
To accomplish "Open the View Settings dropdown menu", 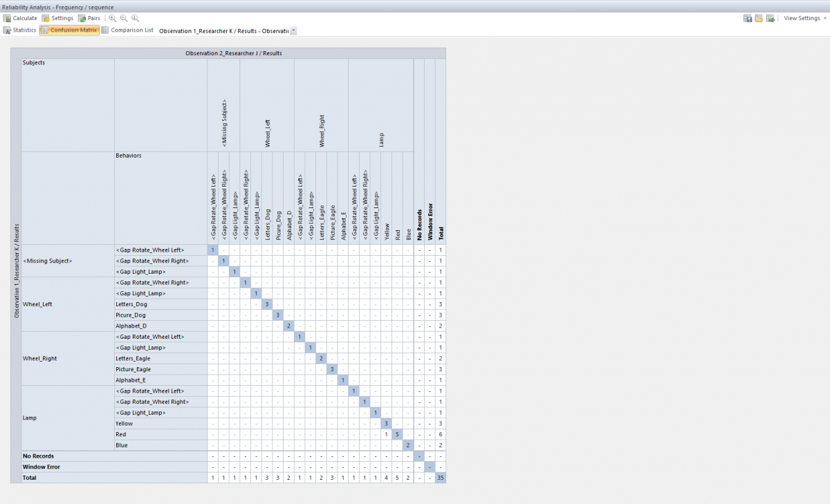I will pyautogui.click(x=804, y=18).
